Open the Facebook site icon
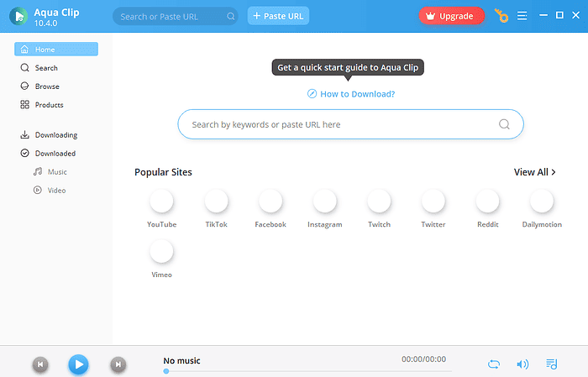The width and height of the screenshot is (588, 377). coord(270,201)
